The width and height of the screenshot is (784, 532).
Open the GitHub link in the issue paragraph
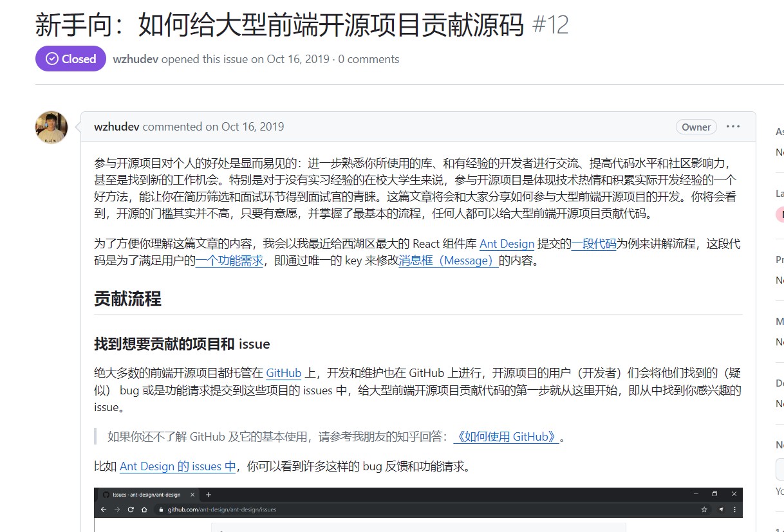(x=284, y=373)
